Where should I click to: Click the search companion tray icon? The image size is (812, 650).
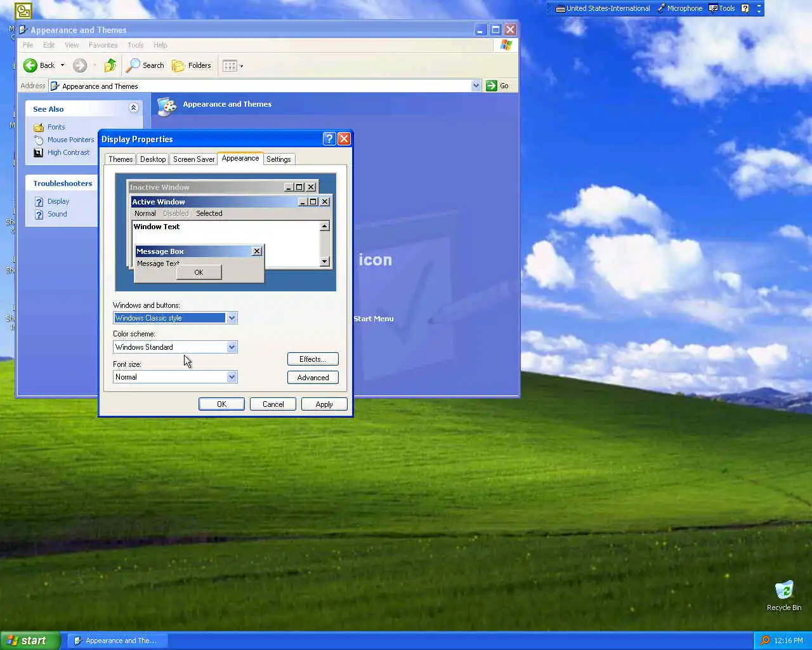point(765,640)
